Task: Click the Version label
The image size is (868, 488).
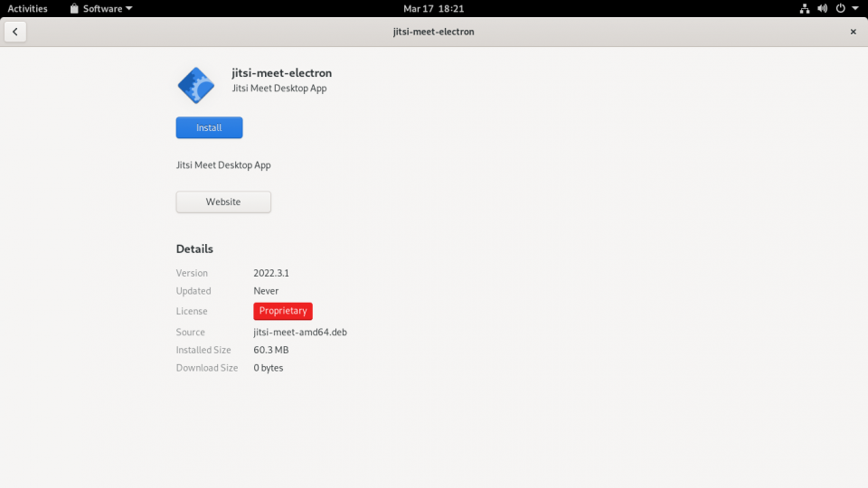Action: pos(192,273)
